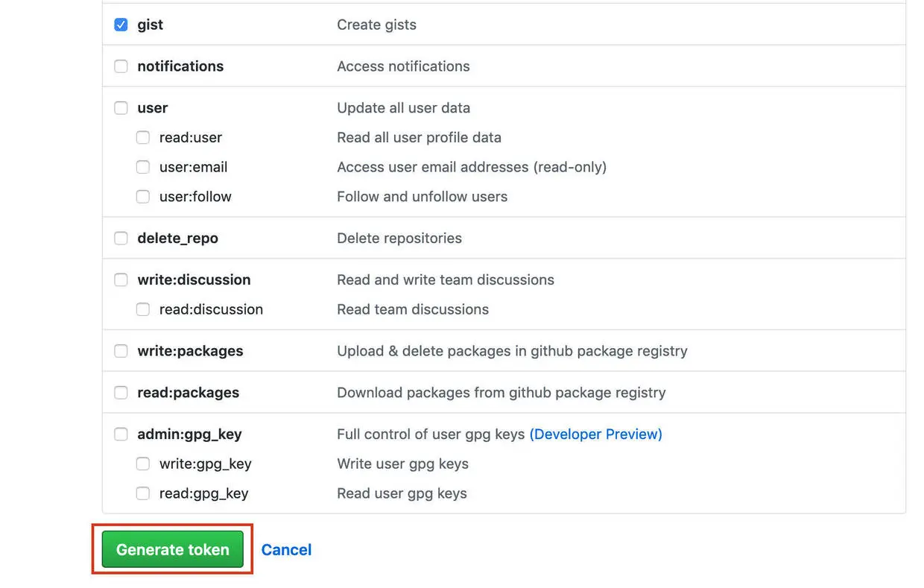Screen dimensions: 924x588
Task: Enable the user:email scope
Action: pos(143,168)
